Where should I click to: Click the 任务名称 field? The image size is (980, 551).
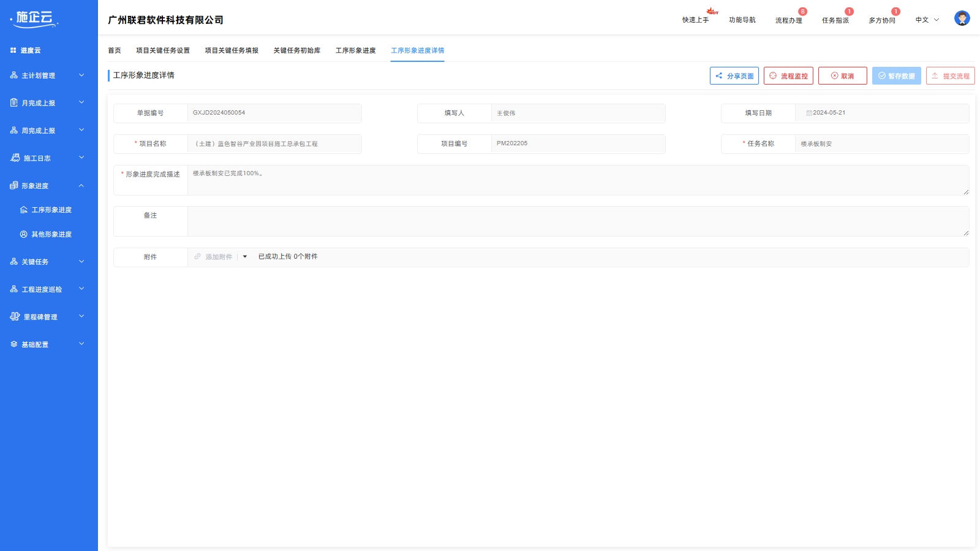point(882,144)
